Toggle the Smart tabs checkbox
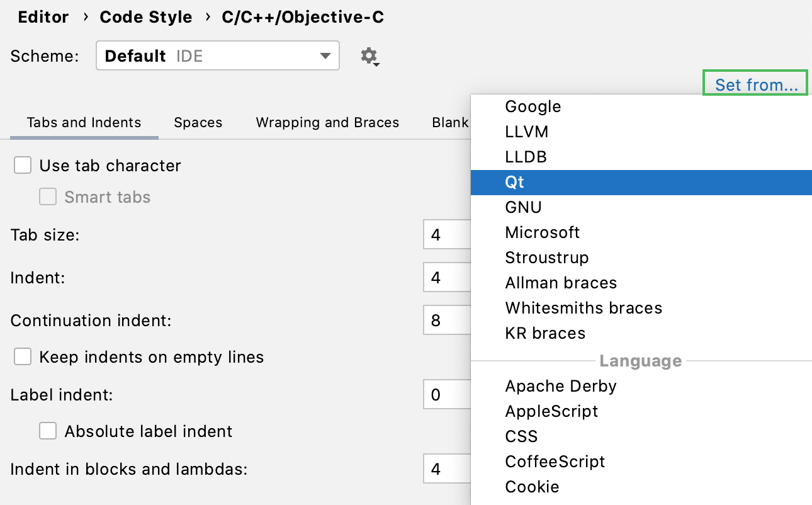Viewport: 812px width, 505px height. coord(48,197)
